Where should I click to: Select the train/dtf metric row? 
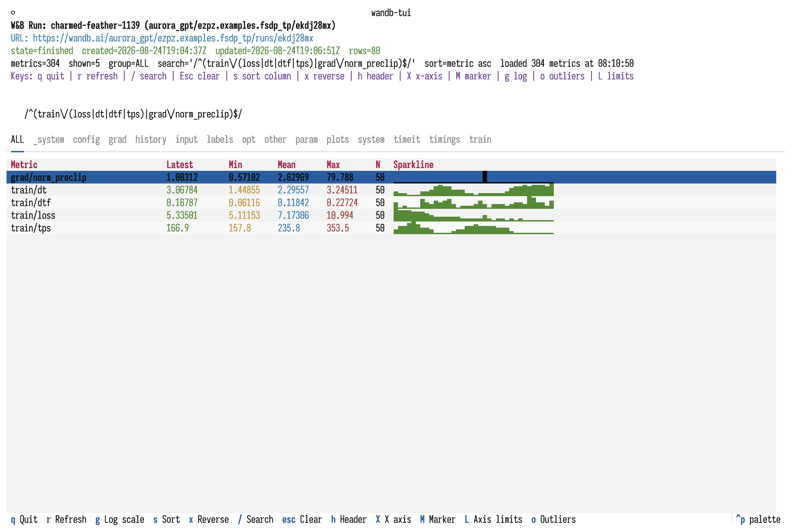coord(391,203)
